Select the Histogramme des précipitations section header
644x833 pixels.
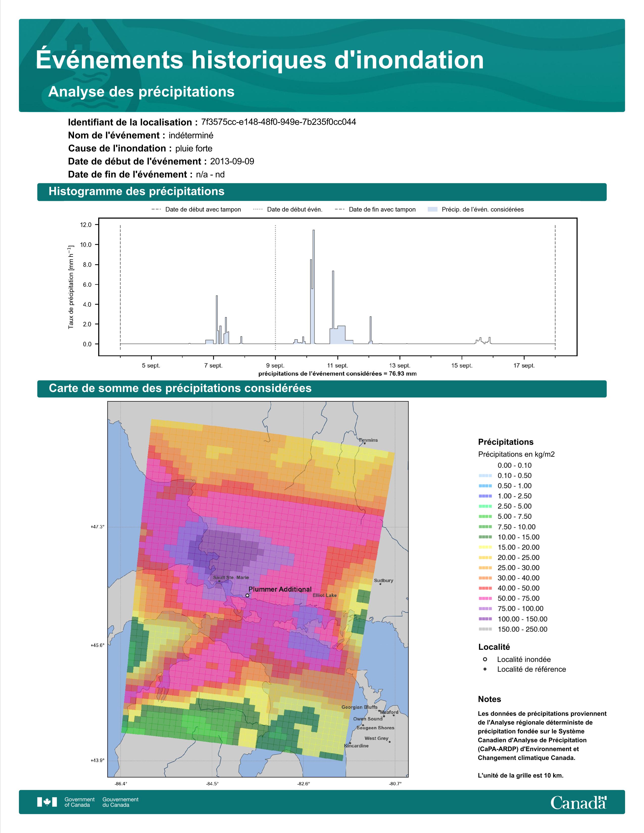tap(321, 192)
